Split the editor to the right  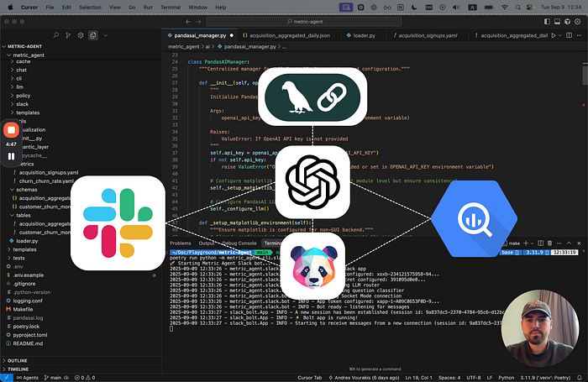click(569, 35)
